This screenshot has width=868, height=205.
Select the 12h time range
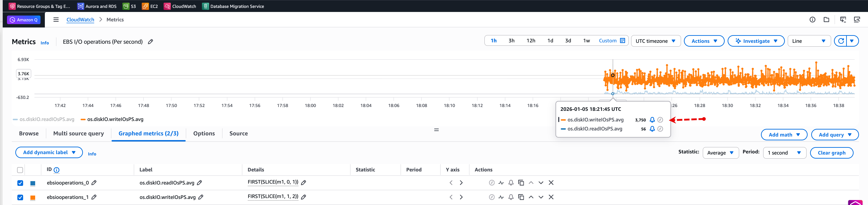coord(531,41)
